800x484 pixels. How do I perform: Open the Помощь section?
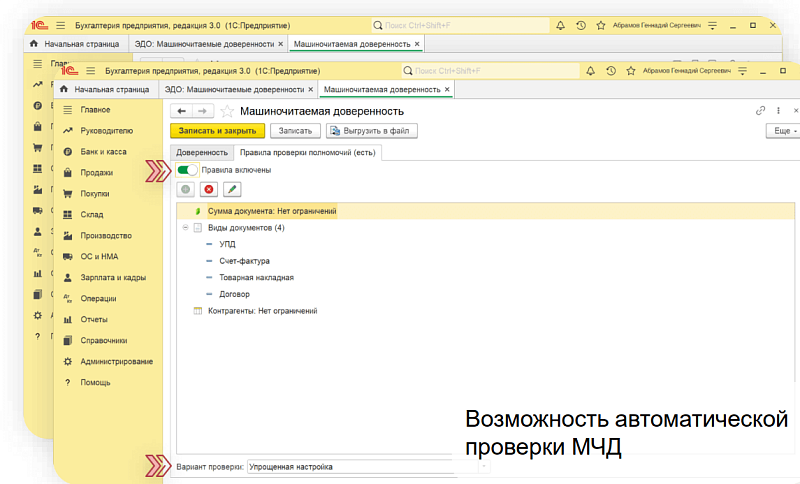pyautogui.click(x=95, y=382)
